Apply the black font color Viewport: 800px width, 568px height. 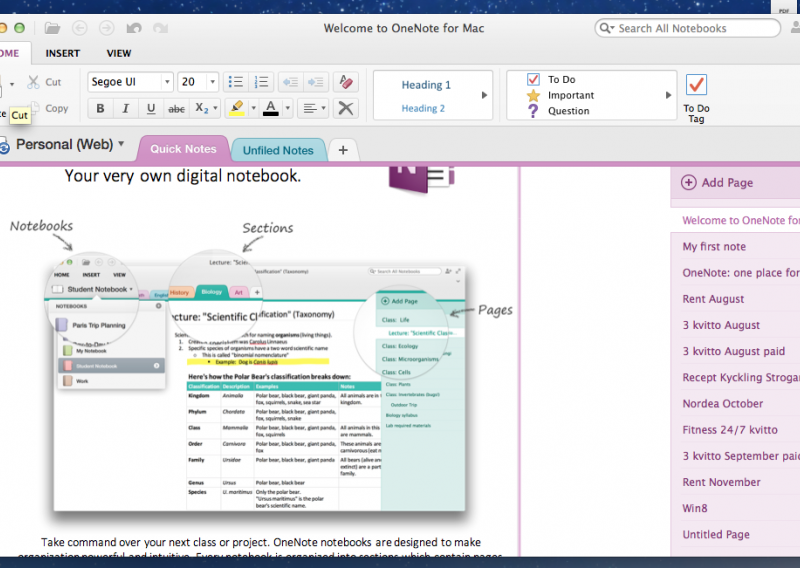click(271, 108)
